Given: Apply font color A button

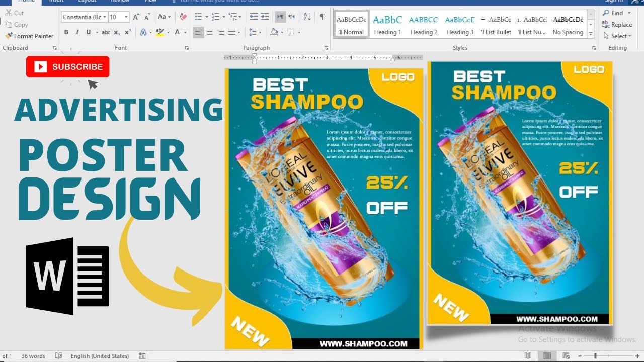Looking at the screenshot, I should point(178,32).
